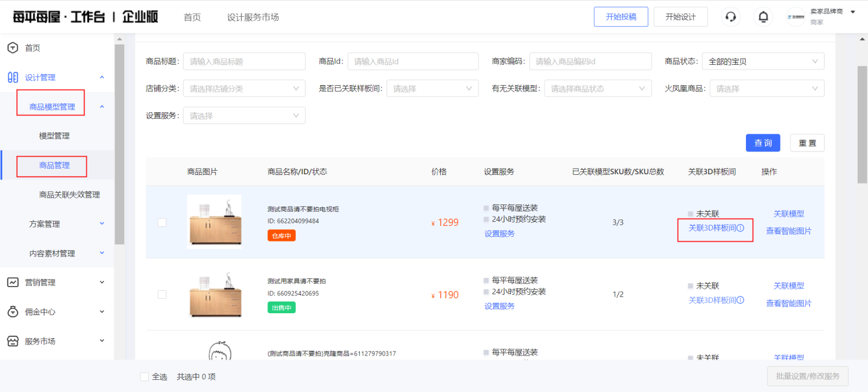
Task: Click the 佣金中心 money bag icon
Action: click(x=12, y=312)
